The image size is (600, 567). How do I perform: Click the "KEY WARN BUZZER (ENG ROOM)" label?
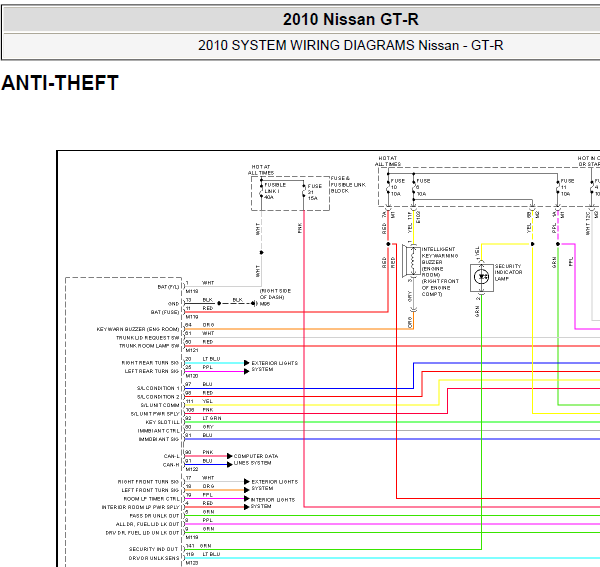(x=138, y=329)
